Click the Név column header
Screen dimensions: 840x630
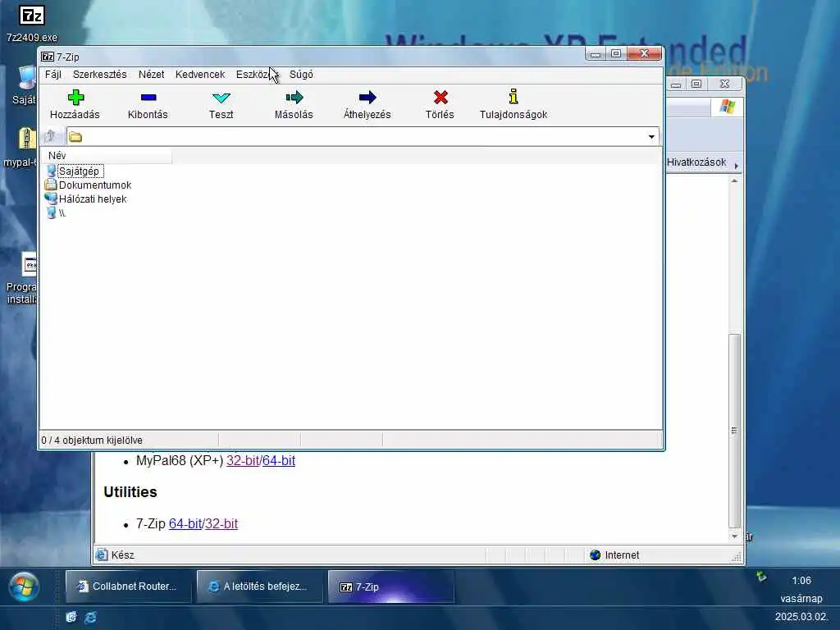pos(107,155)
